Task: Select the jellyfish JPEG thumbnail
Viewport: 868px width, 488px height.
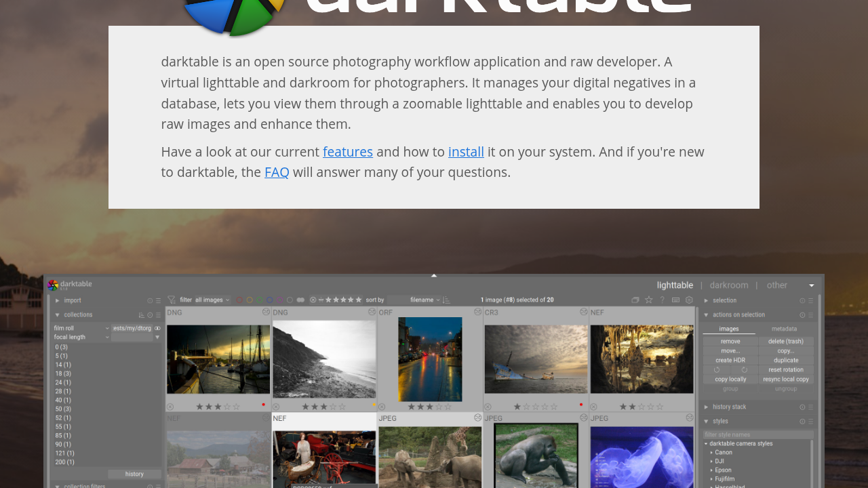Action: (x=642, y=457)
